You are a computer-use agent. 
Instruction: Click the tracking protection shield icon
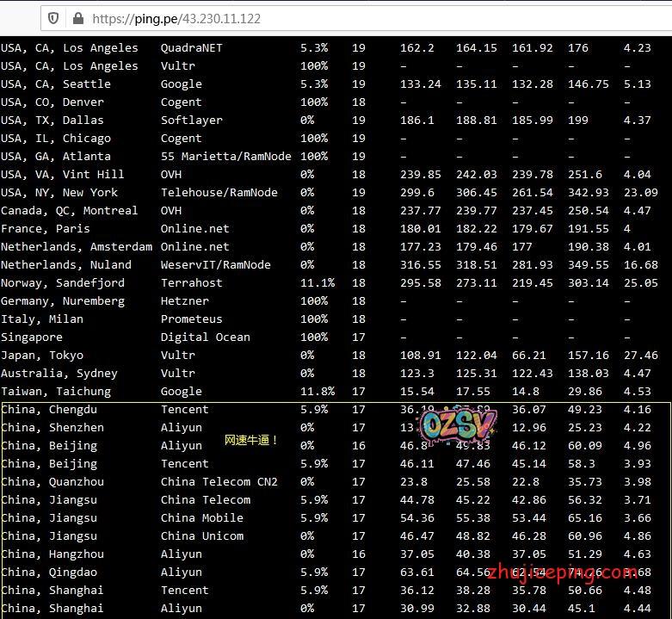tap(53, 18)
